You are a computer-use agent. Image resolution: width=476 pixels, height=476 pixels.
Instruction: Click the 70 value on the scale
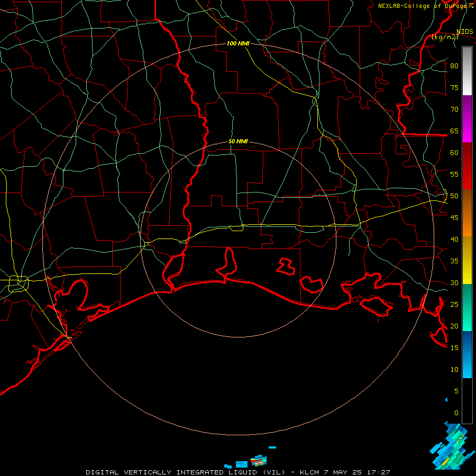[454, 109]
